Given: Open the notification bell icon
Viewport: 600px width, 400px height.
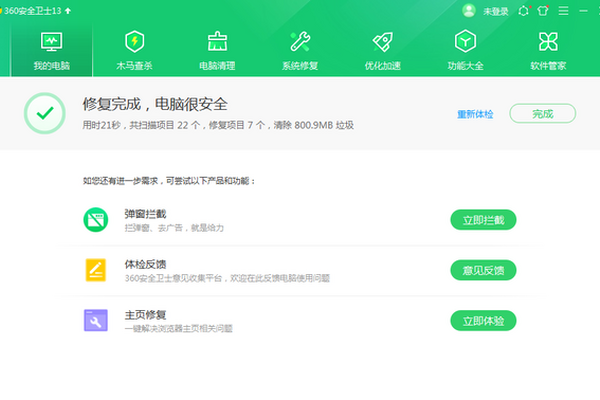Looking at the screenshot, I should click(524, 11).
